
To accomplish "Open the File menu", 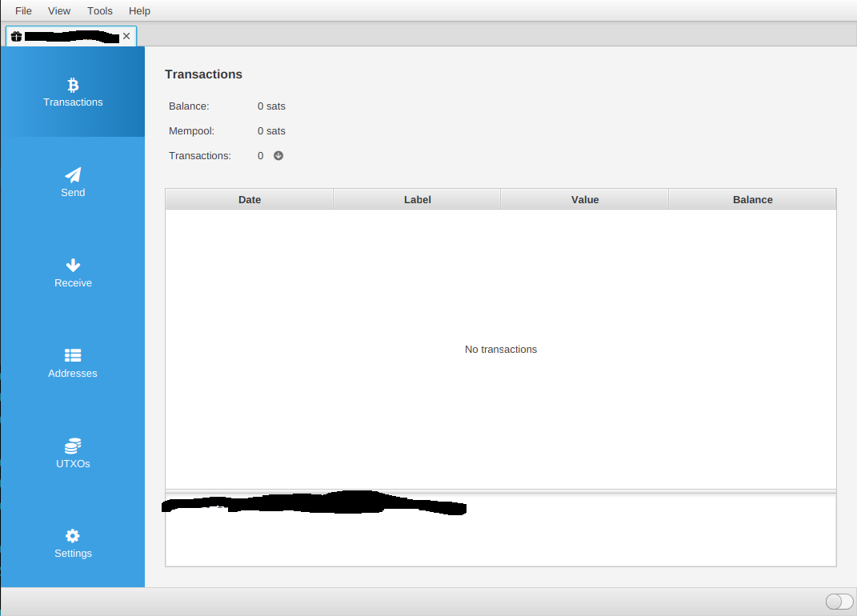I will pos(23,10).
